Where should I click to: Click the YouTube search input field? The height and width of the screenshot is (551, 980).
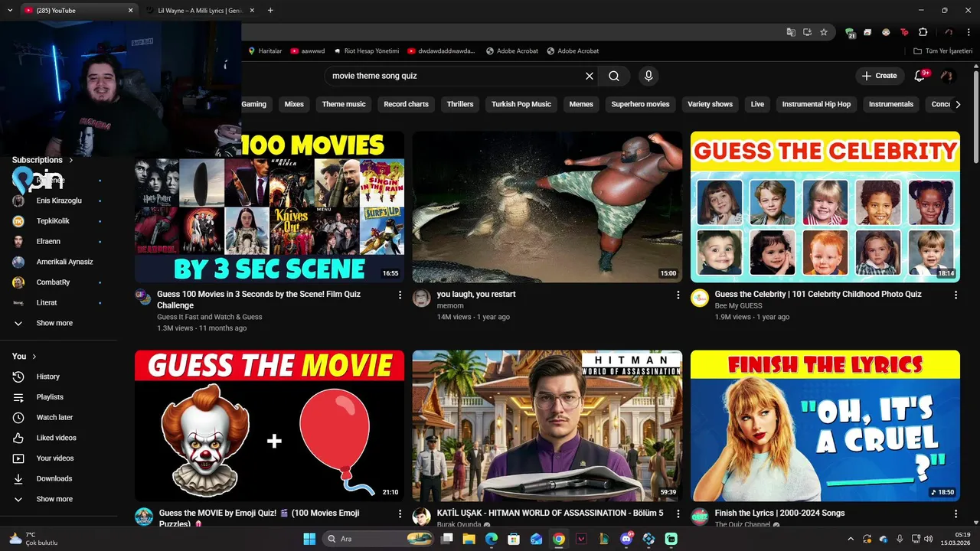456,76
